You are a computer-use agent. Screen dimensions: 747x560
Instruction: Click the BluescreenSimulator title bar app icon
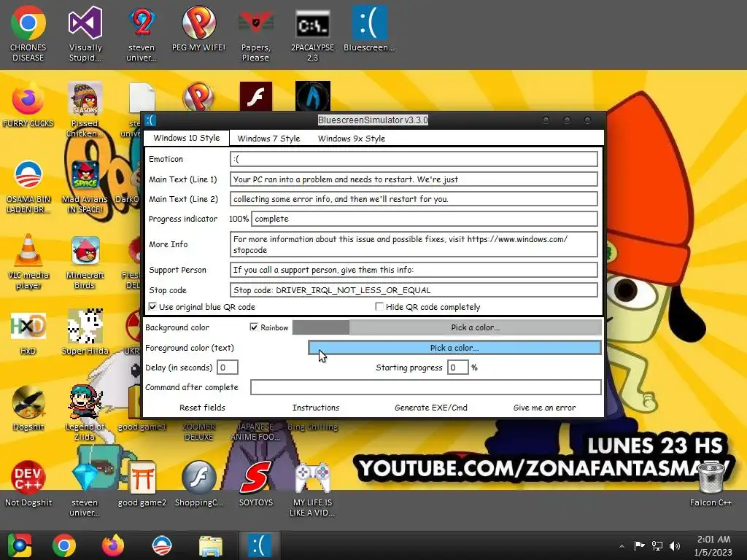coord(150,120)
